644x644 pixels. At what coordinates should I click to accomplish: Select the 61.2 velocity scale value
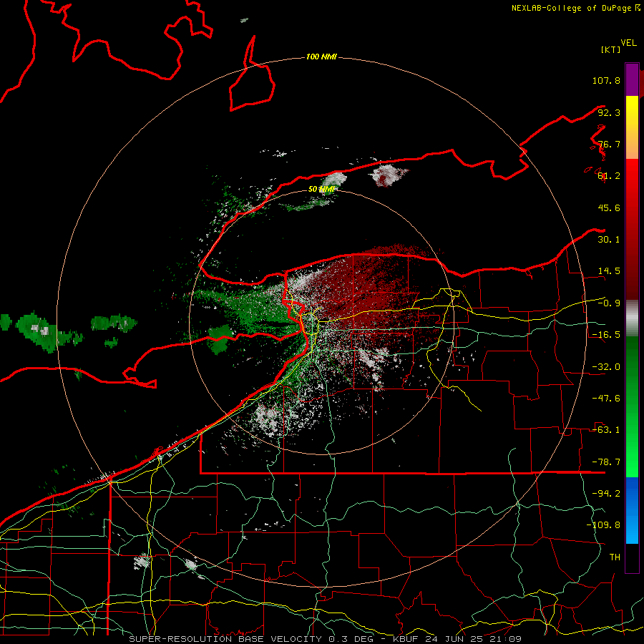[609, 176]
